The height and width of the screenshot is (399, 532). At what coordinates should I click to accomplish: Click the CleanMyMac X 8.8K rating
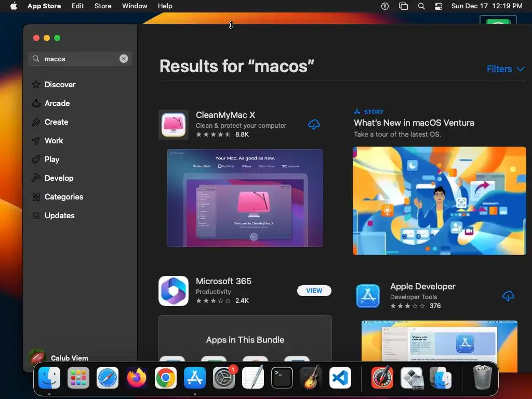(222, 135)
